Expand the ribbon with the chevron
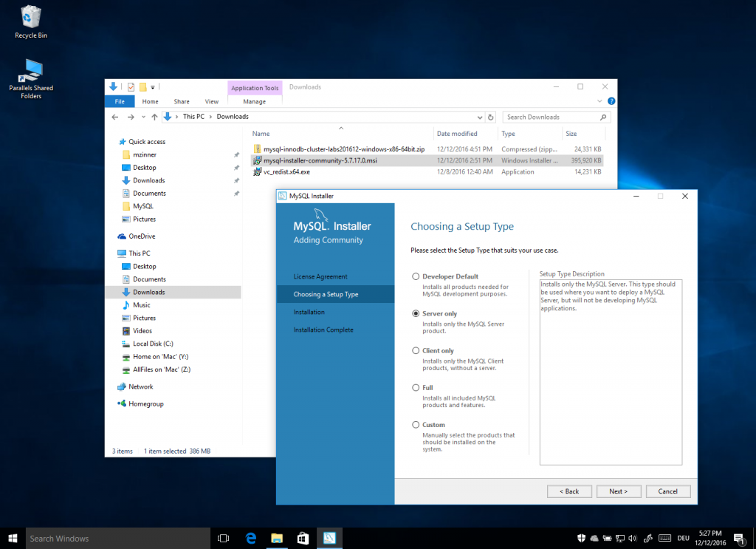This screenshot has height=549, width=756. coord(599,101)
